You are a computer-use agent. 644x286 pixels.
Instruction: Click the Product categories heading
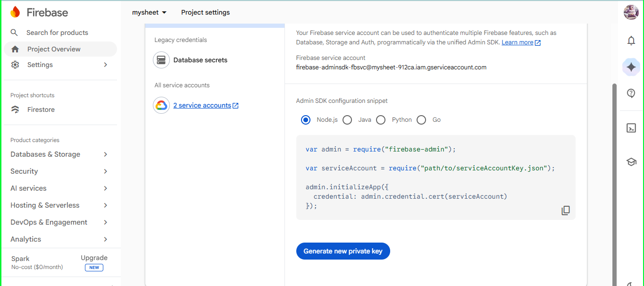(35, 140)
